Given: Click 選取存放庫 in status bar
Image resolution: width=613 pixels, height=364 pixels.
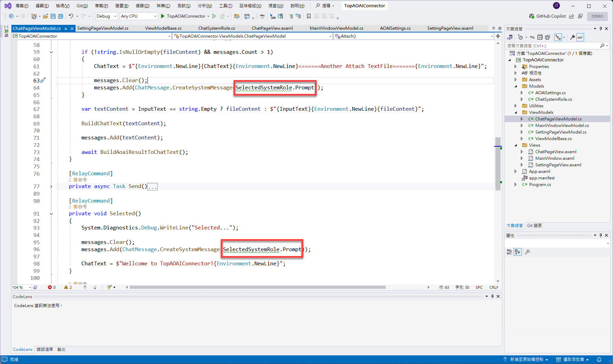Looking at the screenshot, I should pos(573,360).
